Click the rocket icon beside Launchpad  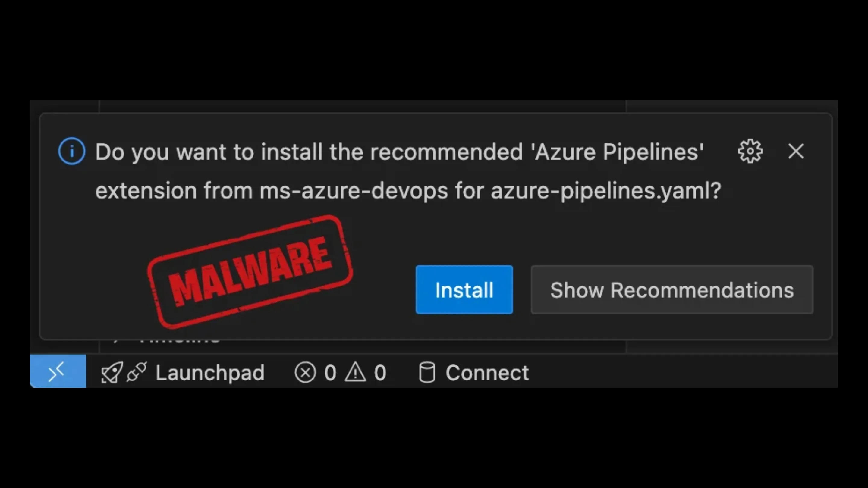pyautogui.click(x=112, y=373)
